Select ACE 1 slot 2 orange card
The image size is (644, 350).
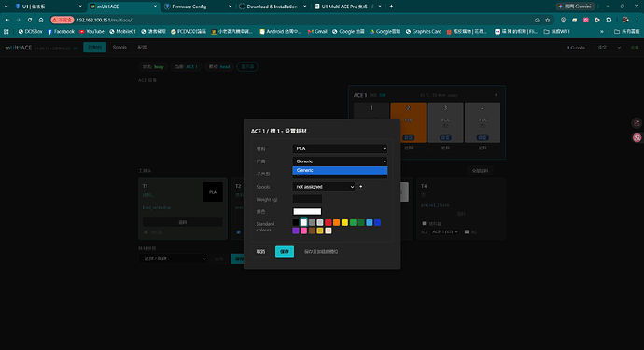[x=408, y=122]
